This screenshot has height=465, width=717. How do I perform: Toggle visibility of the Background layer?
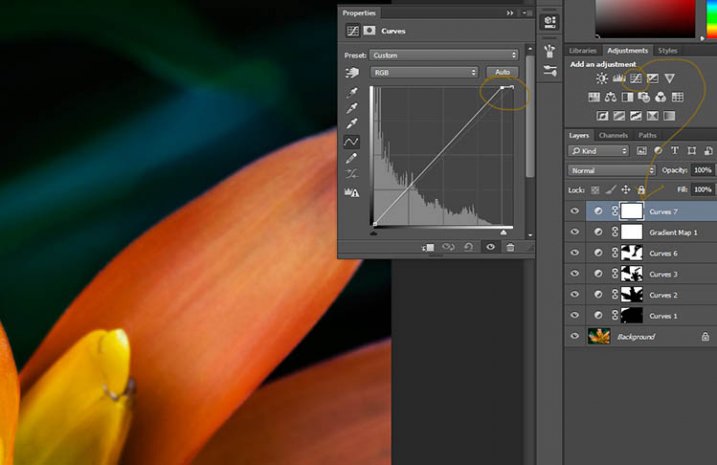pos(575,337)
